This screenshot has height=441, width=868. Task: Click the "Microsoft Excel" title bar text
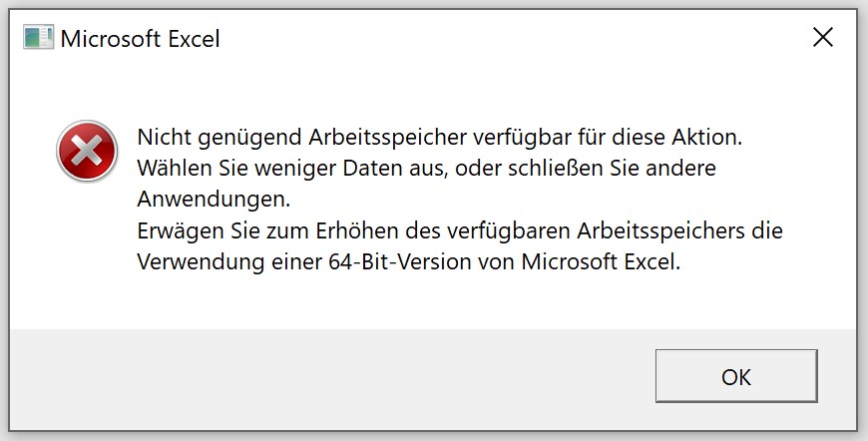point(140,39)
